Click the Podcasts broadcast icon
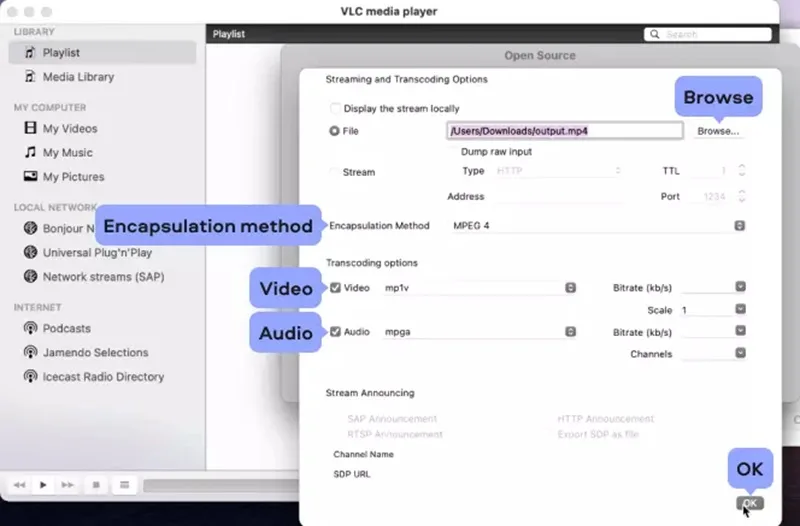This screenshot has height=526, width=800. coord(30,328)
